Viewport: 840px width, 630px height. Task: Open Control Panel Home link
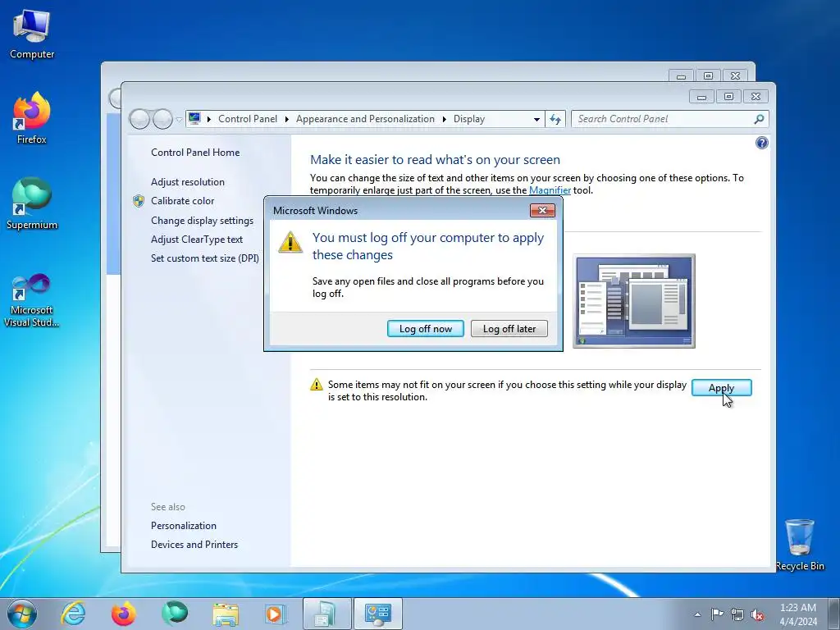[195, 152]
